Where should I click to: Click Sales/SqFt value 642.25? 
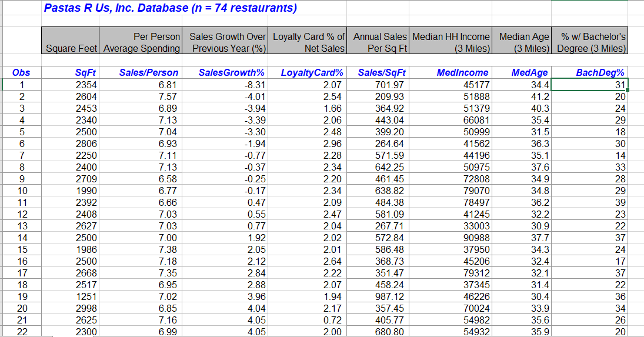pos(378,168)
